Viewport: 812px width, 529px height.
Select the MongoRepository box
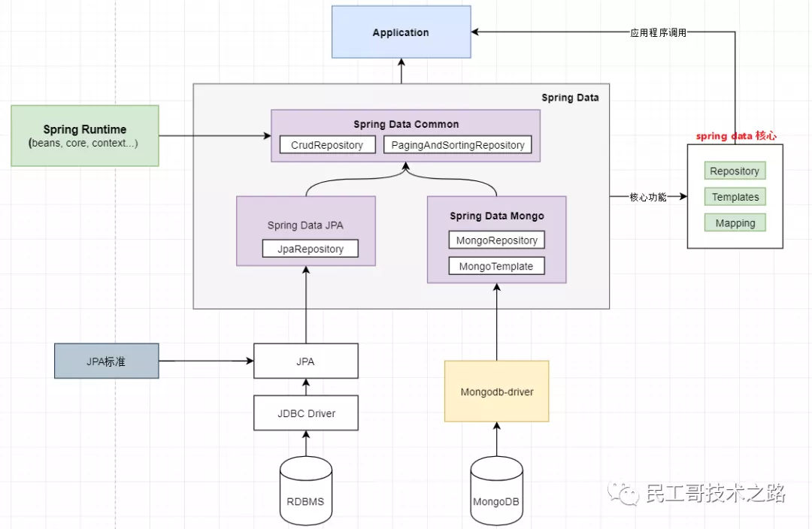click(497, 240)
